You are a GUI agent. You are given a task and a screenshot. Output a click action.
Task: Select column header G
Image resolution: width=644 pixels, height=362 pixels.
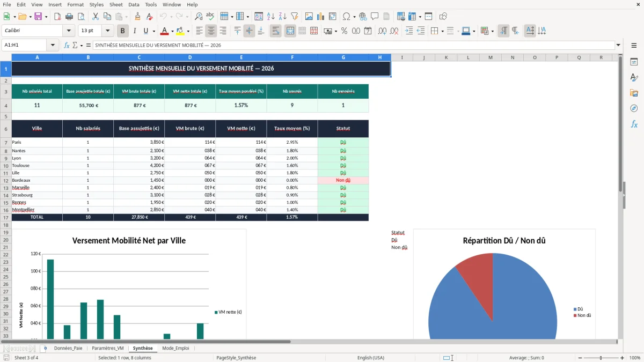(x=343, y=57)
